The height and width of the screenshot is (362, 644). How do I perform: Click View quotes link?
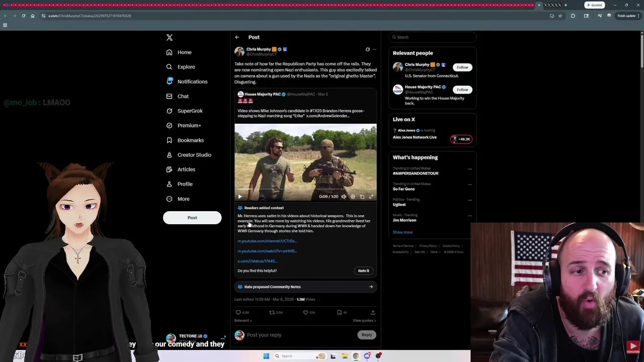(364, 320)
